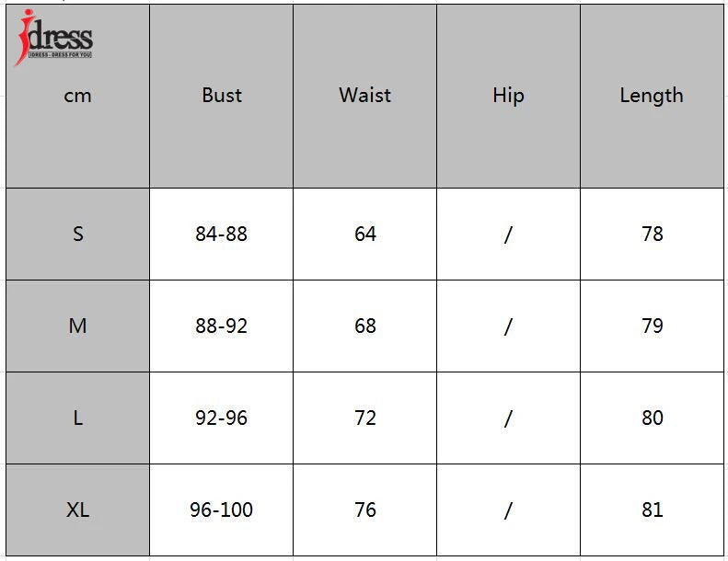This screenshot has width=728, height=561.
Task: Click the cm unit header cell
Action: (77, 96)
